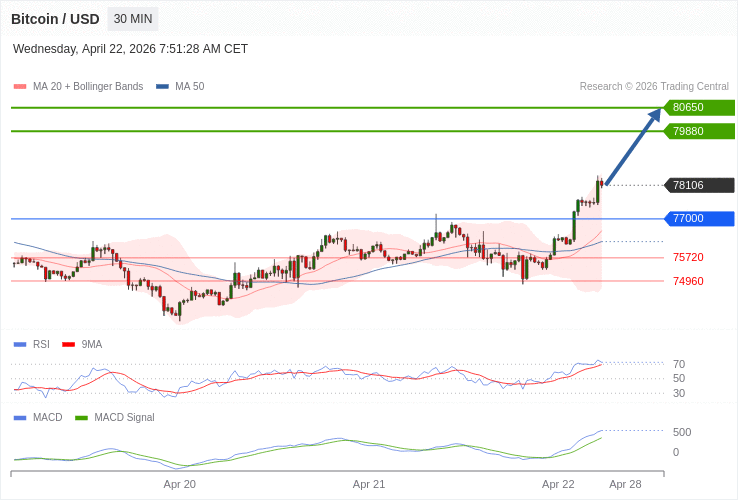
Task: Click the MA 50 legend swatch
Action: click(162, 87)
